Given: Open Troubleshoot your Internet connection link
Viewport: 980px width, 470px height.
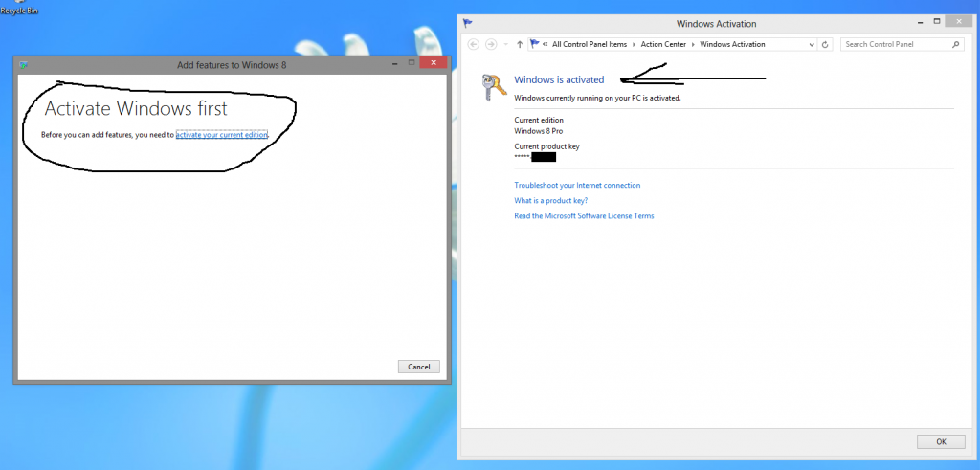Looking at the screenshot, I should (577, 186).
